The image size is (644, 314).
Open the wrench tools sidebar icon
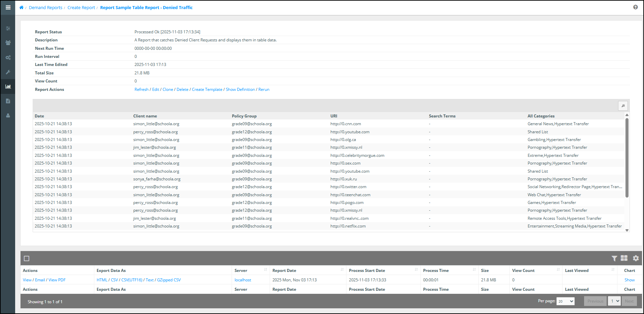[x=8, y=72]
